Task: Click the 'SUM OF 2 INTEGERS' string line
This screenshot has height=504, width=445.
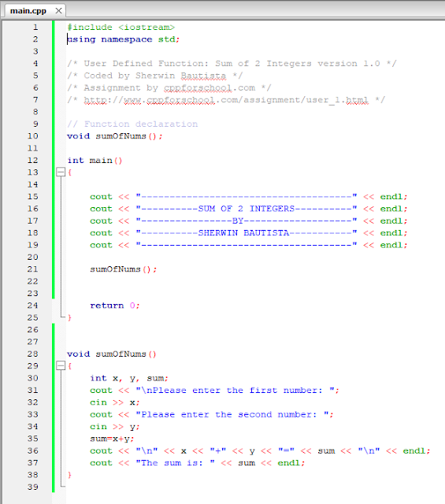Action: coord(249,209)
